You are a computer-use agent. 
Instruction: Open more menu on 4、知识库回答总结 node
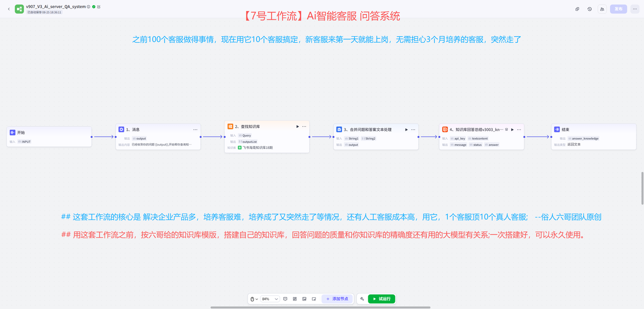click(x=519, y=130)
